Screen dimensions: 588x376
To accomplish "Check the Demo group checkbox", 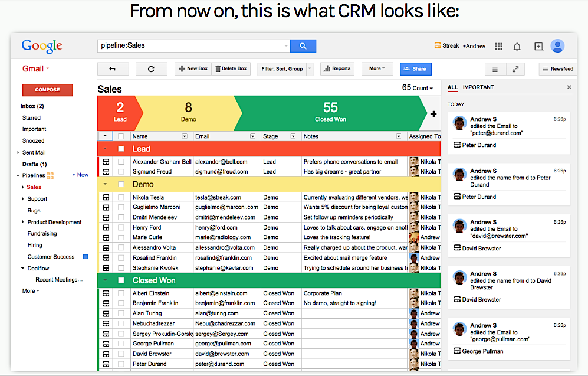I will (x=121, y=184).
